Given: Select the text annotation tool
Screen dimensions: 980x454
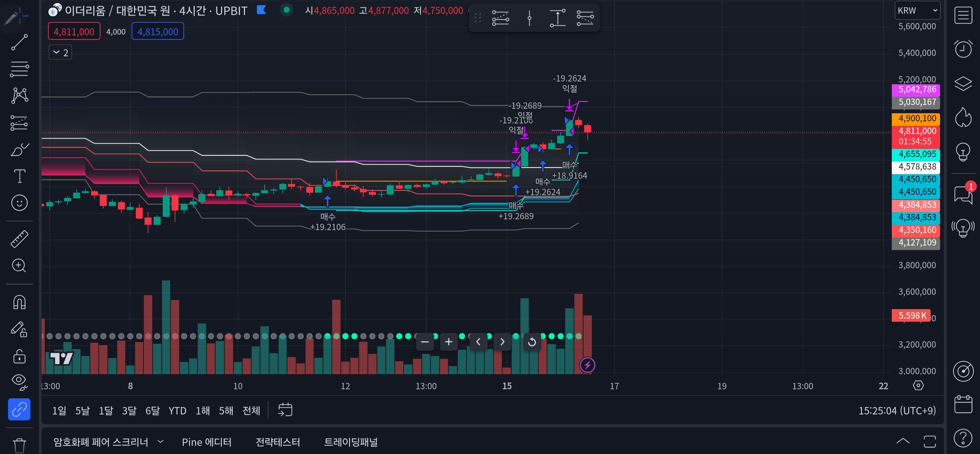Looking at the screenshot, I should click(19, 176).
